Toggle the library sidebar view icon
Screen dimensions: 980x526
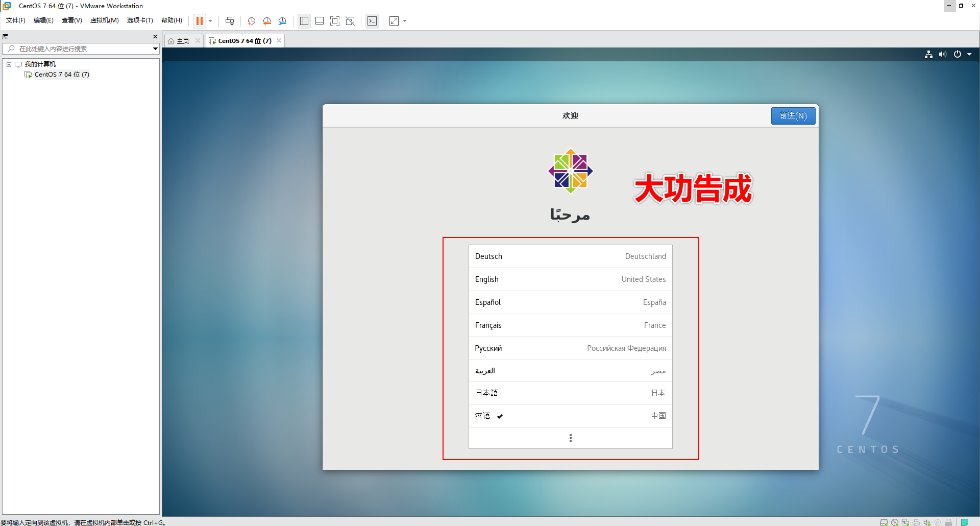[x=304, y=21]
